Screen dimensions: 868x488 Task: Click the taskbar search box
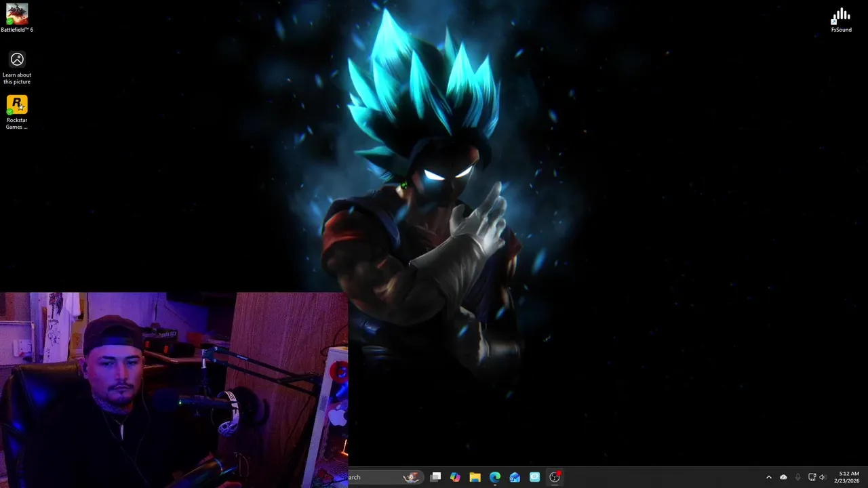pos(387,477)
